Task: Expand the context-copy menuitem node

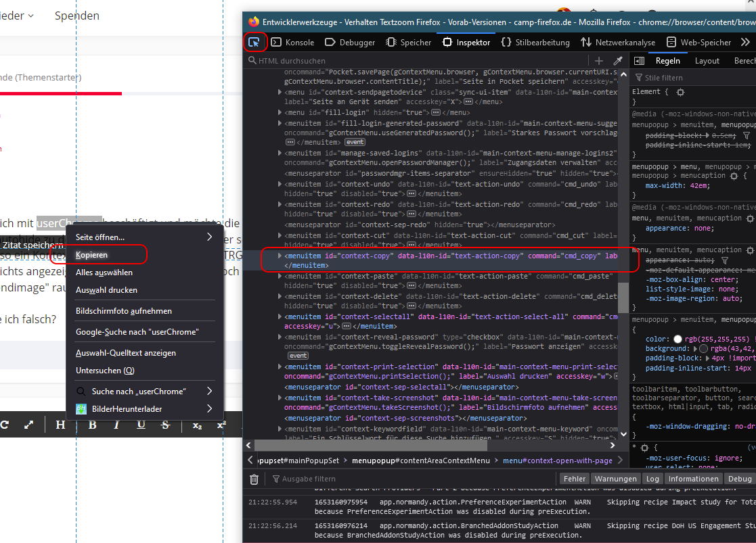Action: pos(279,256)
